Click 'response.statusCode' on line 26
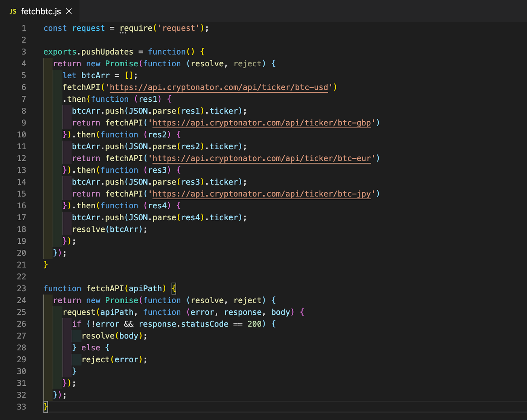The width and height of the screenshot is (527, 420). click(183, 324)
